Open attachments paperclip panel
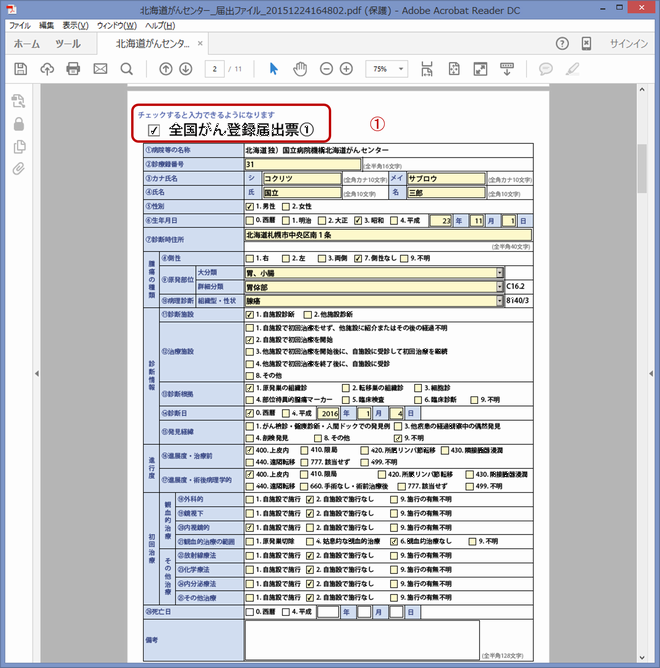 (18, 169)
